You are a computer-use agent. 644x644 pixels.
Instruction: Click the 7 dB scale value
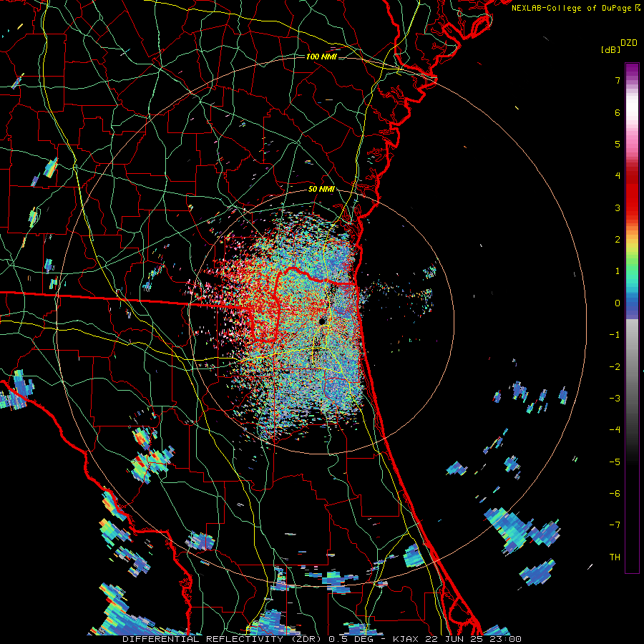(x=618, y=80)
